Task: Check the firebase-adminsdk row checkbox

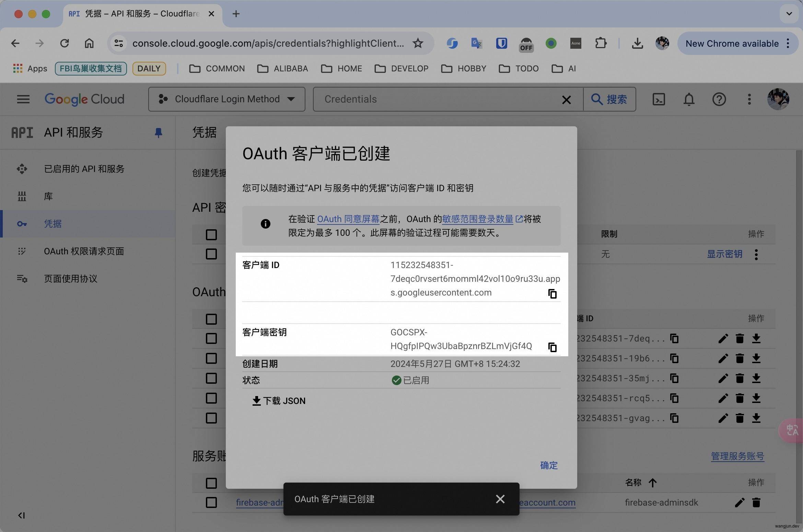Action: click(x=211, y=502)
